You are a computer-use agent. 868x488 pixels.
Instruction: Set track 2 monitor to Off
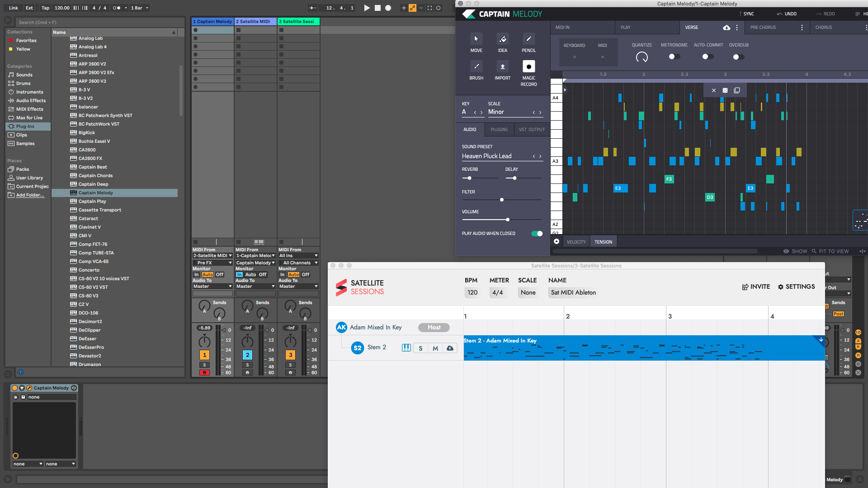tap(263, 275)
